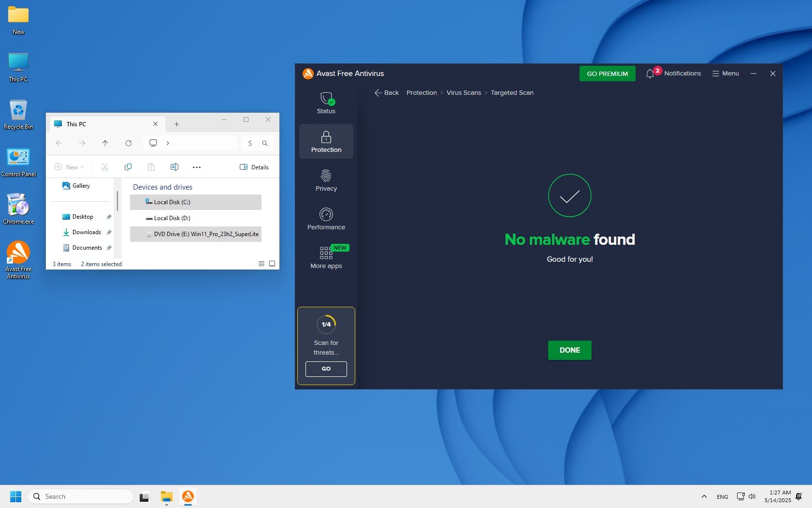The height and width of the screenshot is (508, 812).
Task: Toggle the Details pane button
Action: pos(254,167)
